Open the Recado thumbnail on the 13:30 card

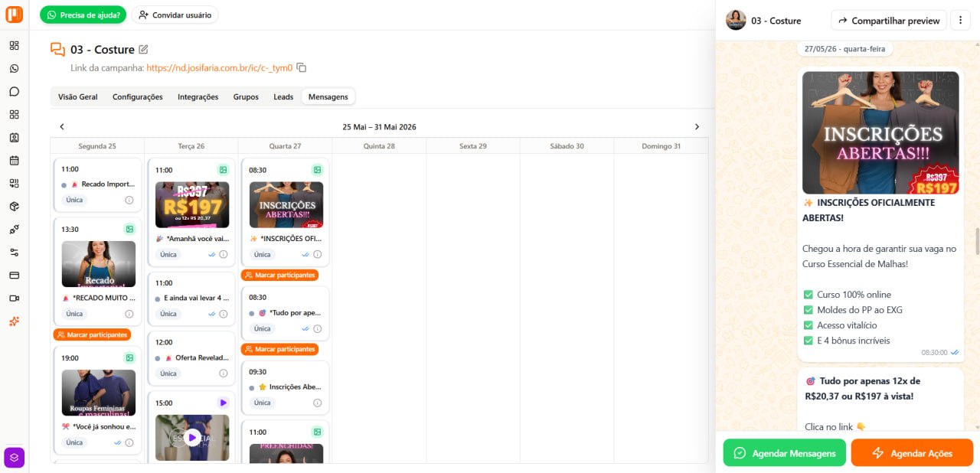(99, 264)
